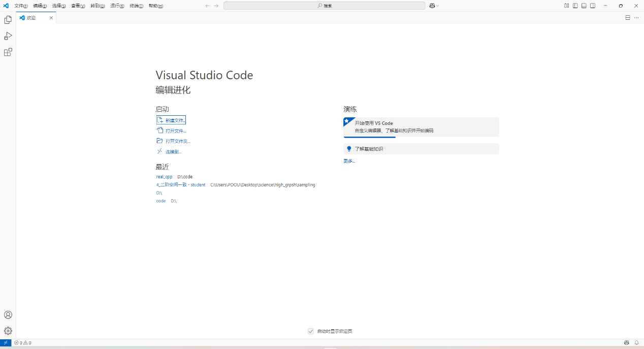Open notifications bell in status bar

point(636,342)
